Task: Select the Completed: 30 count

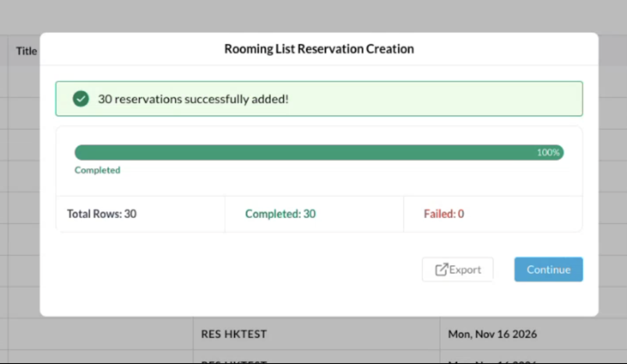Action: click(x=280, y=214)
